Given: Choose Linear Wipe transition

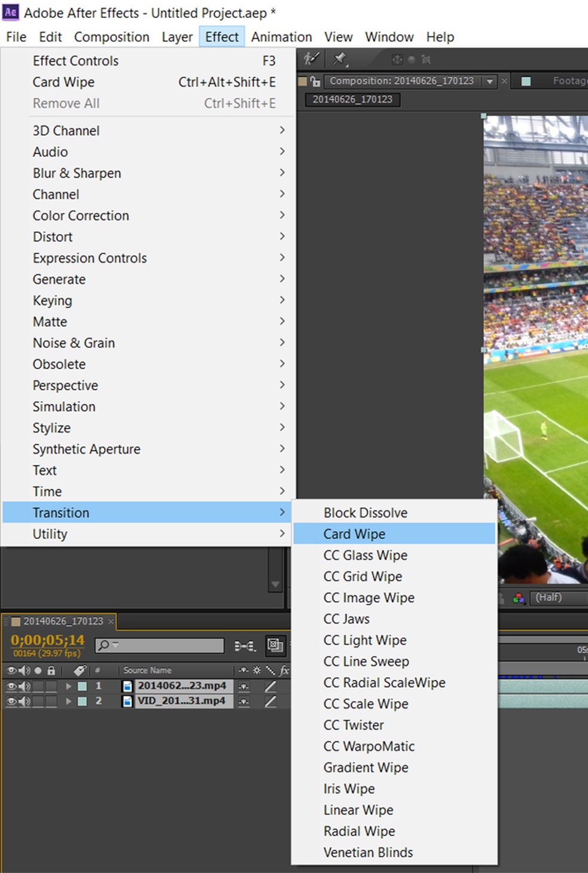Looking at the screenshot, I should (x=394, y=810).
